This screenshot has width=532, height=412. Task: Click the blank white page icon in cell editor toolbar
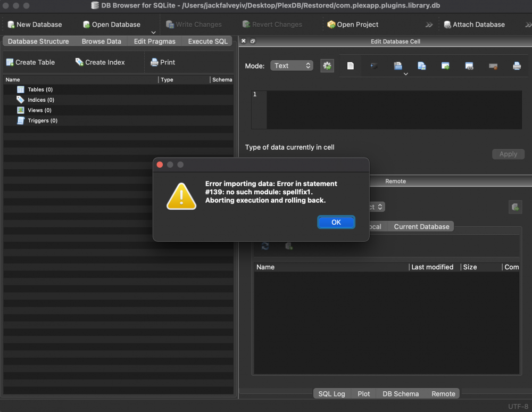[x=351, y=65]
